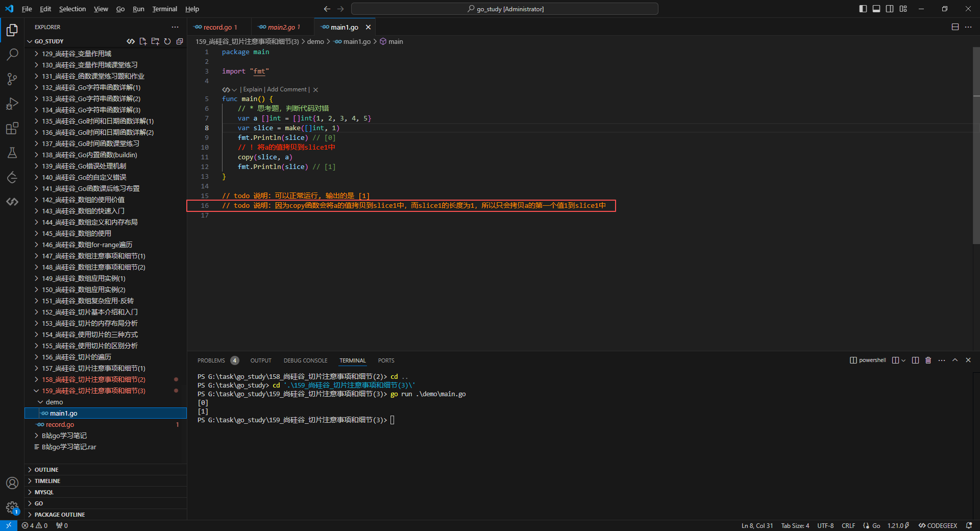Expand folder 152_尚硅谷_切片基本介绍和入门
Viewport: 980px width, 531px height.
pyautogui.click(x=106, y=312)
